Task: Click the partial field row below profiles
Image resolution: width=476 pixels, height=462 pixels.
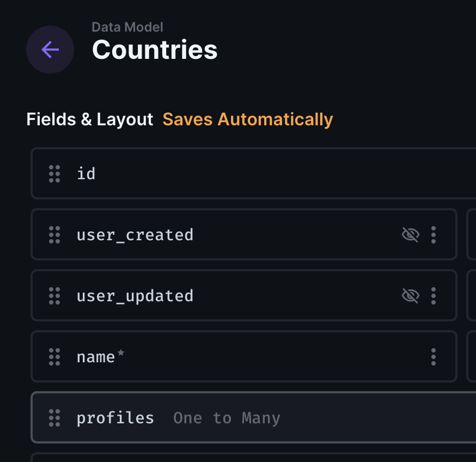Action: 218,458
